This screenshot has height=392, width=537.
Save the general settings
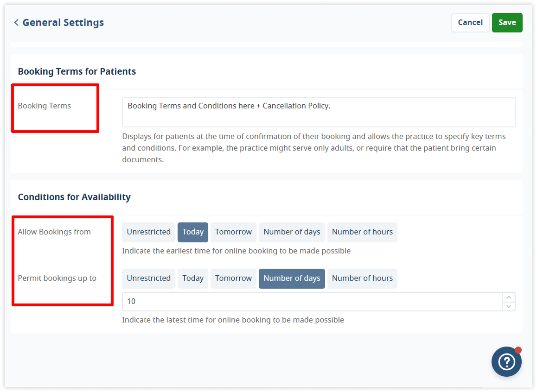click(x=507, y=23)
